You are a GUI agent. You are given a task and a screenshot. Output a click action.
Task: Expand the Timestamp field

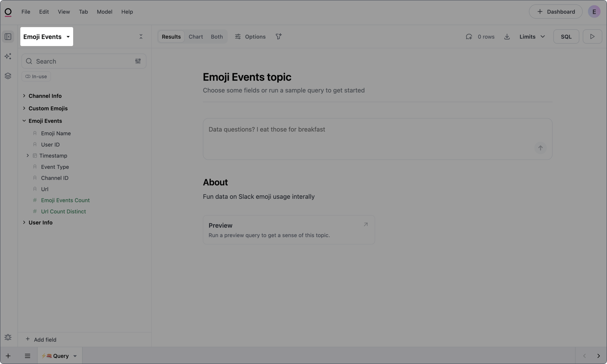[x=28, y=155]
